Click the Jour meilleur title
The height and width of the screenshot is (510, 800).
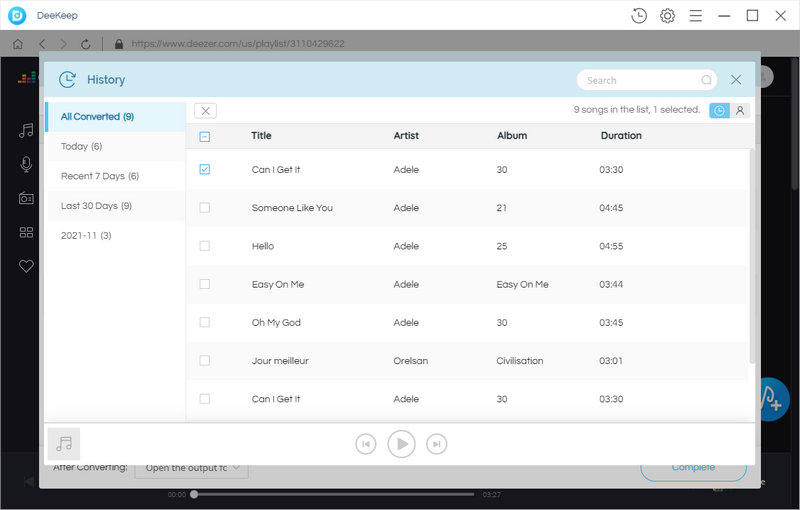pyautogui.click(x=280, y=361)
